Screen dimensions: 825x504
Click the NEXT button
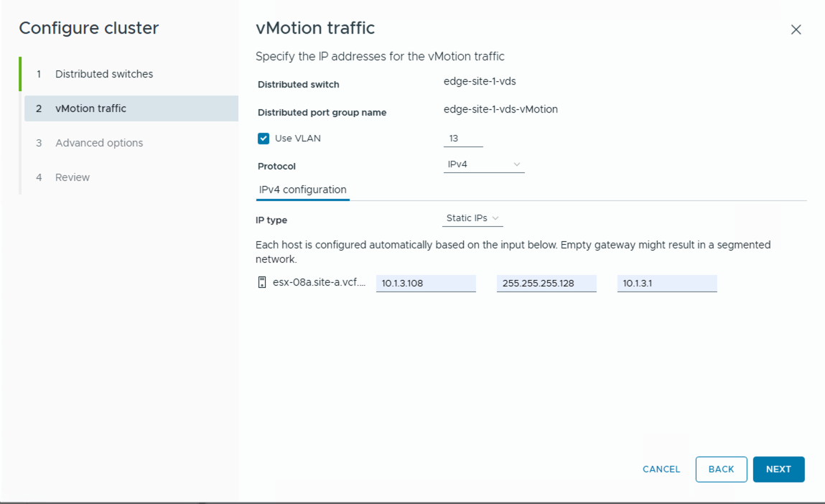(778, 469)
